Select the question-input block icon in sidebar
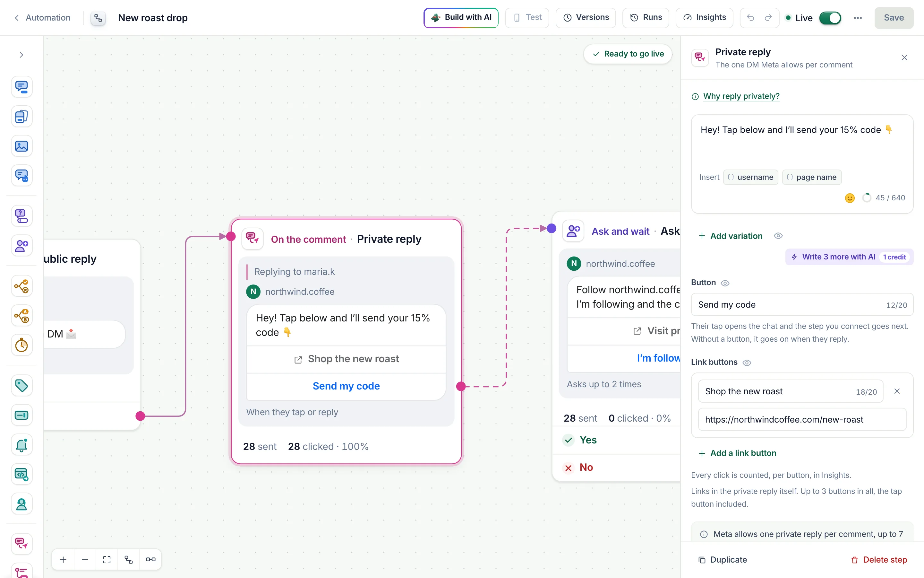Screen dimensions: 924x578 click(22, 216)
